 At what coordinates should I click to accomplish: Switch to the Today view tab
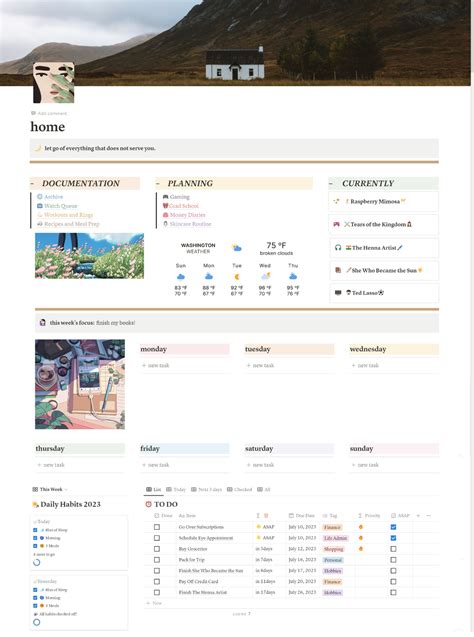point(176,490)
